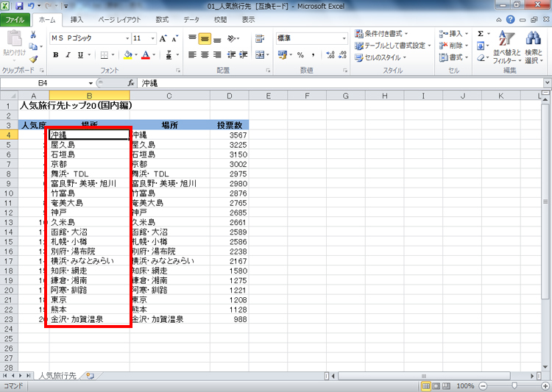552x392 pixels.
Task: Click the 書式 format cells button
Action: click(454, 57)
